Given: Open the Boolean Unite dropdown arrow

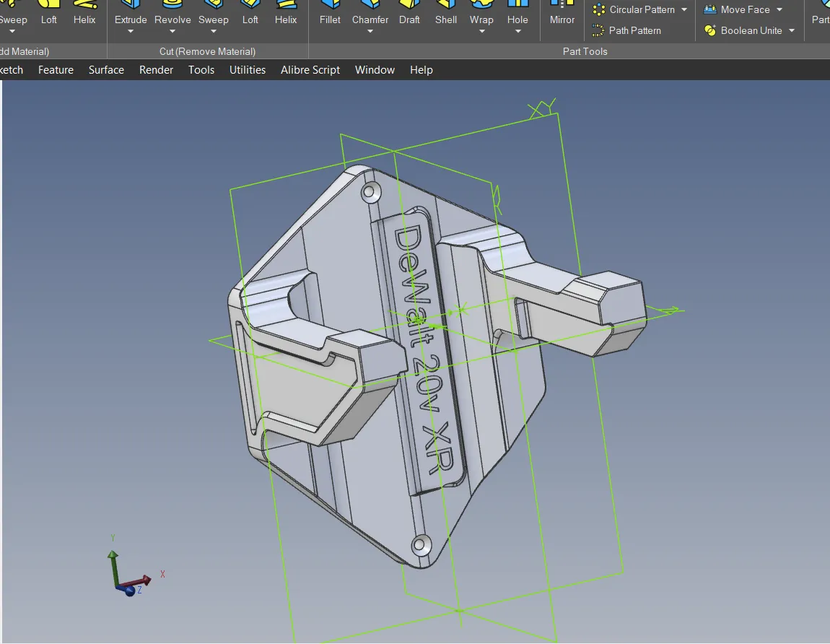Looking at the screenshot, I should click(792, 30).
